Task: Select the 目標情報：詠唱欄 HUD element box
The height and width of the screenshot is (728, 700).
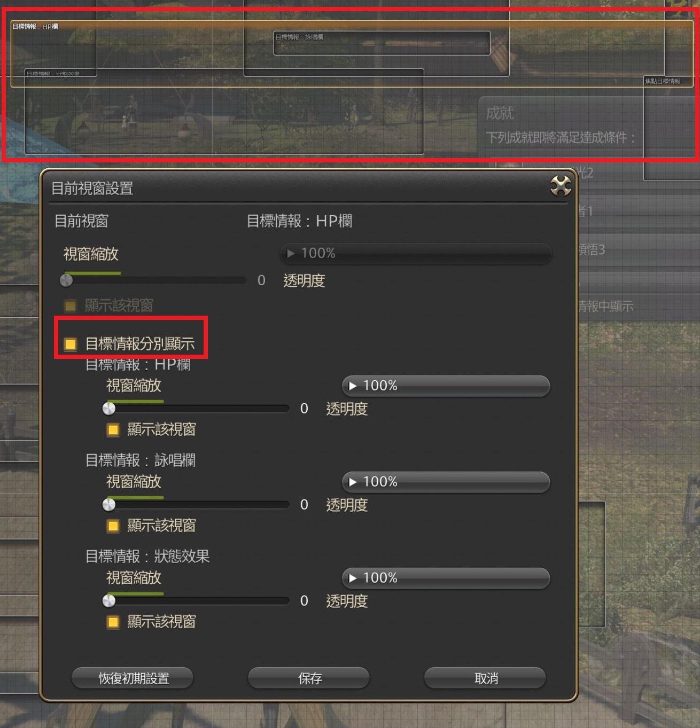Action: pyautogui.click(x=382, y=43)
